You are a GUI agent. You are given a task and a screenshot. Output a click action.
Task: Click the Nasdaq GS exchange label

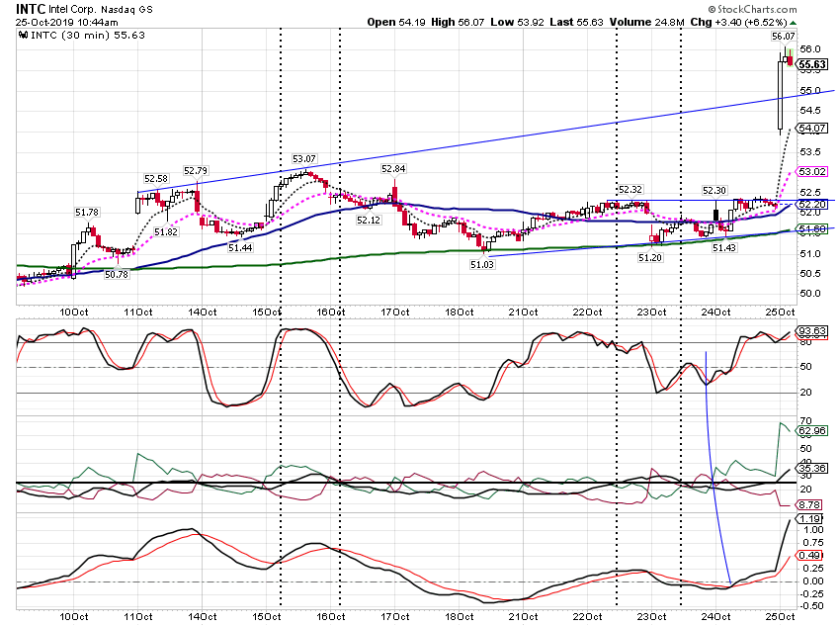click(126, 10)
